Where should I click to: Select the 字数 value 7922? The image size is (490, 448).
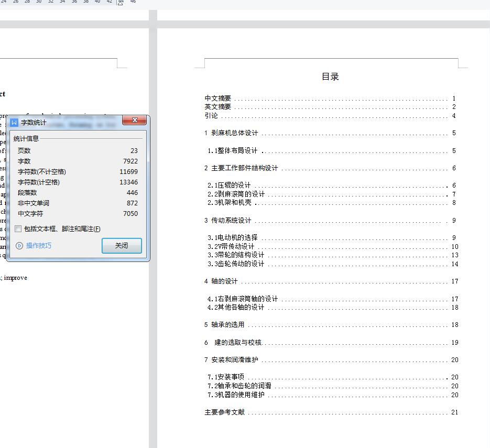pos(130,161)
